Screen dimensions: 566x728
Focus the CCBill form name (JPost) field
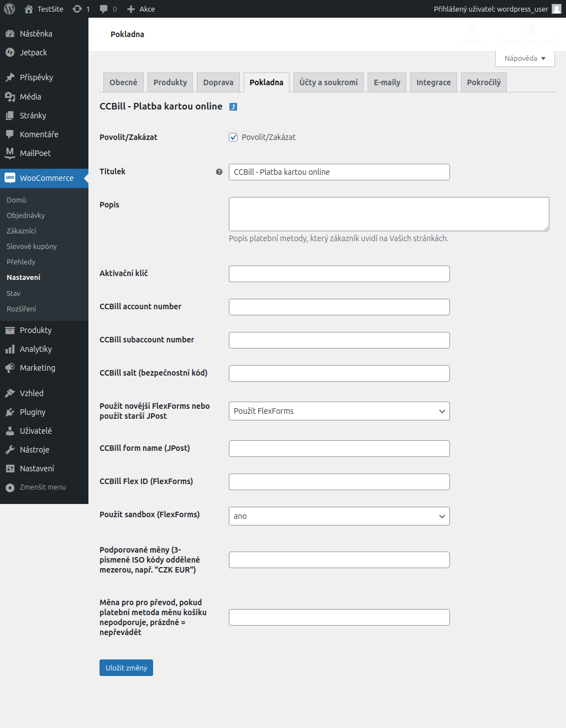click(339, 449)
